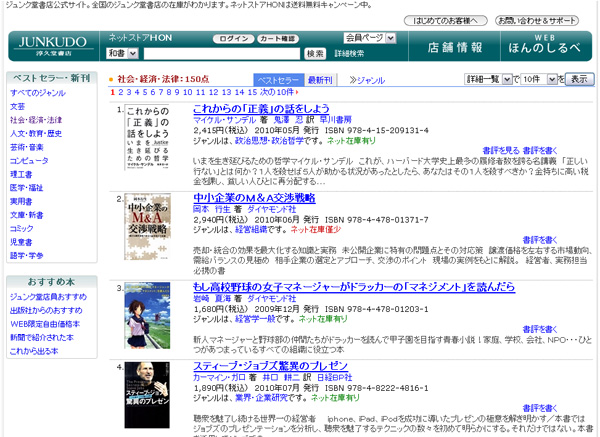Open genre 経営組織 link
The height and width of the screenshot is (437, 600).
251,230
